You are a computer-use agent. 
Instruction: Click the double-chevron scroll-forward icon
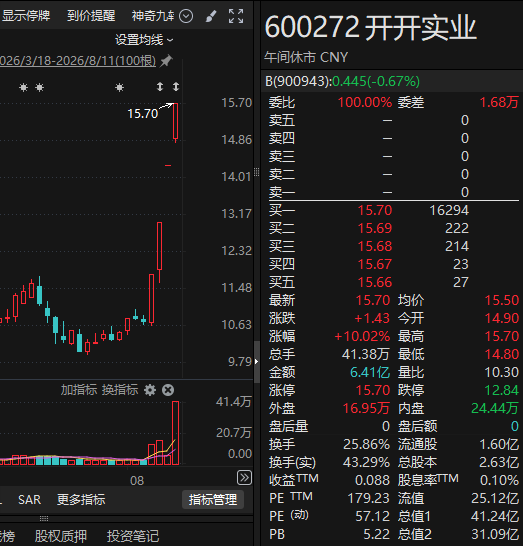click(x=244, y=478)
